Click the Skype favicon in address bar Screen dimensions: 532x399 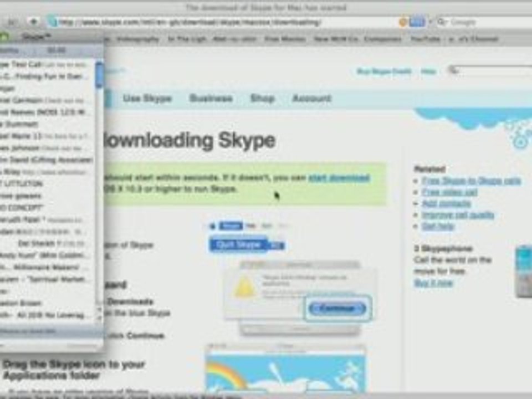(52, 22)
